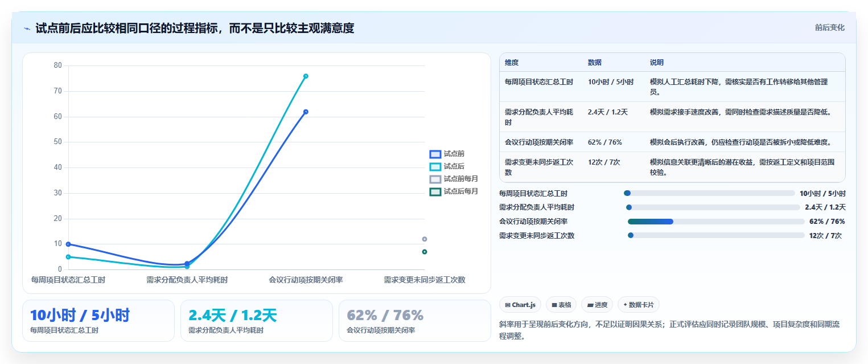Click the Chart.js tag chip
This screenshot has width=868, height=364.
pyautogui.click(x=520, y=305)
